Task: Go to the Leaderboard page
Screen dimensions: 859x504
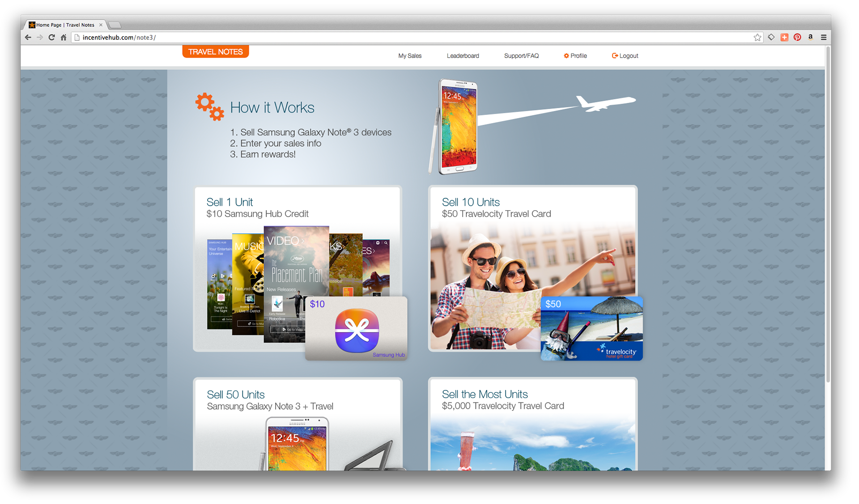Action: pos(463,56)
